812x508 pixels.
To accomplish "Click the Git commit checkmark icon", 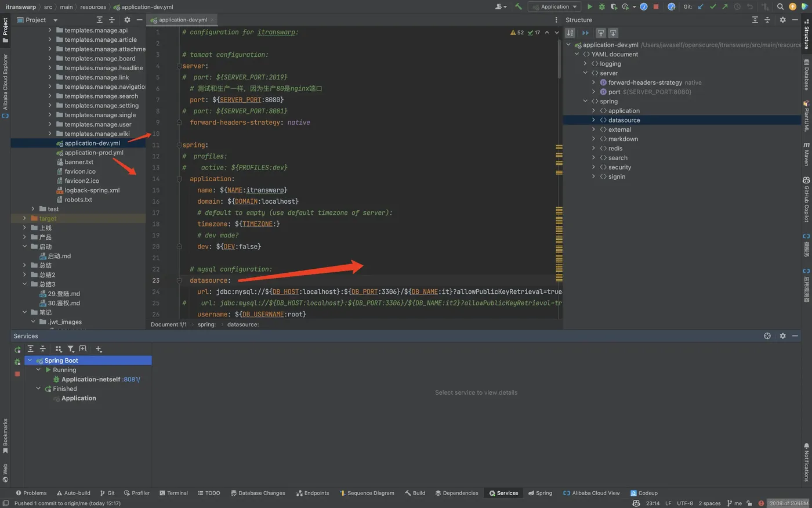I will 713,7.
